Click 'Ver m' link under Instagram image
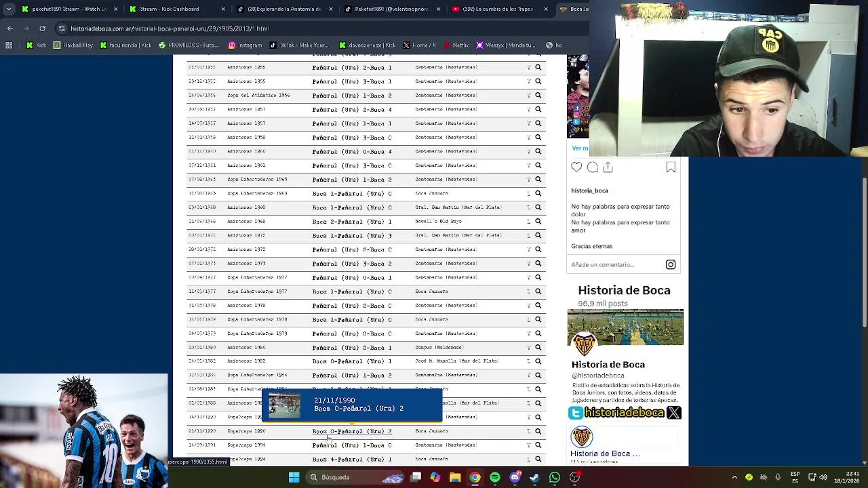The width and height of the screenshot is (868, 488). 580,148
